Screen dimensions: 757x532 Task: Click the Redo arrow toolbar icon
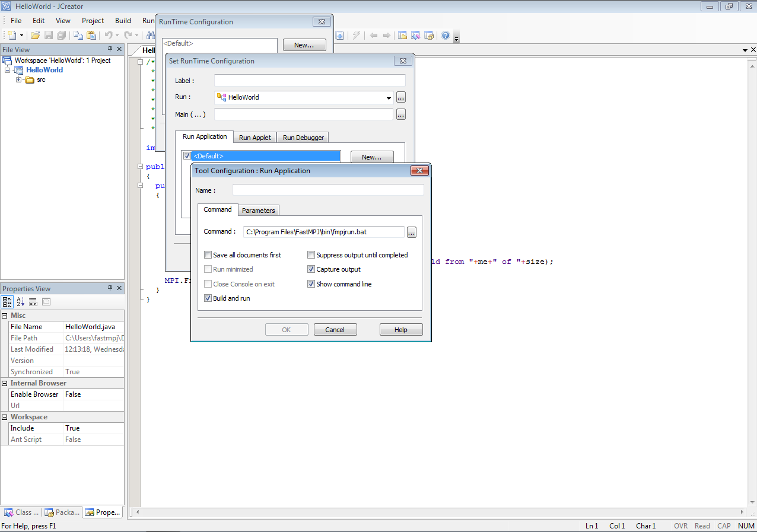coord(128,36)
